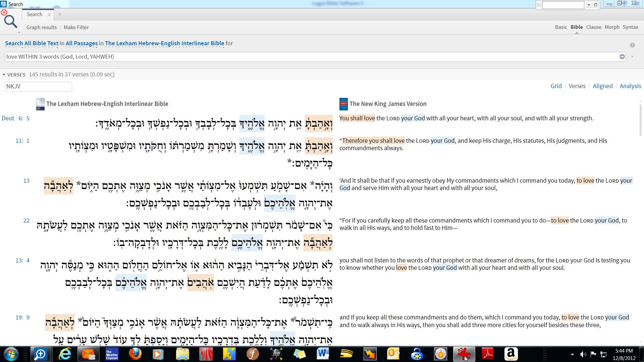Viewport: 644px width, 362px height.
Task: Click the Logos app icon in title bar
Action: (3, 4)
